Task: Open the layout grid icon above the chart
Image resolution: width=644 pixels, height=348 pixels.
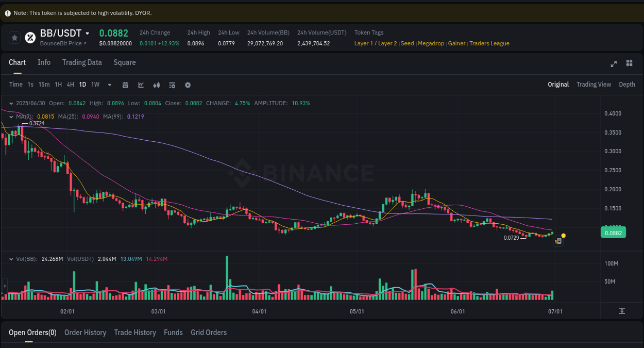Action: coord(629,63)
